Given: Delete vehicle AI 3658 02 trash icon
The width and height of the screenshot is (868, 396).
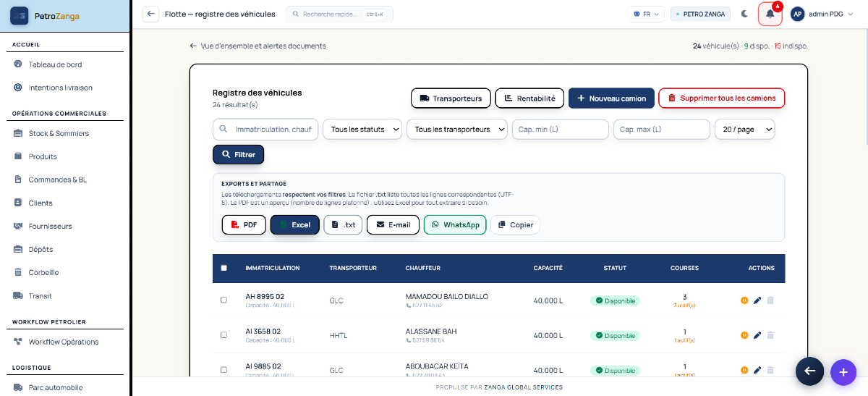Looking at the screenshot, I should coord(770,335).
